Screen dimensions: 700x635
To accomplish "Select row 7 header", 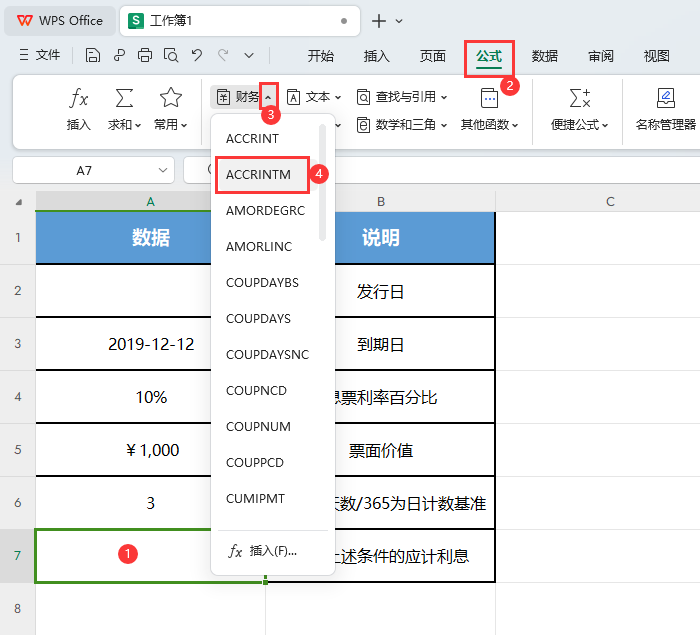I will point(17,556).
